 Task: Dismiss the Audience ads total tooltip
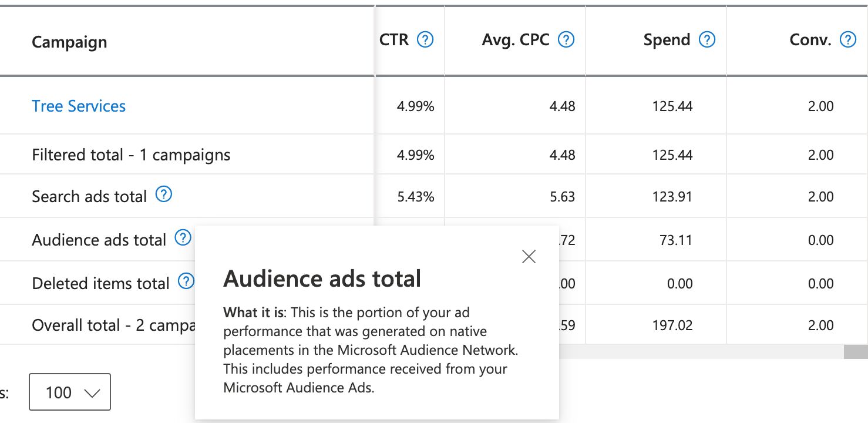point(528,257)
